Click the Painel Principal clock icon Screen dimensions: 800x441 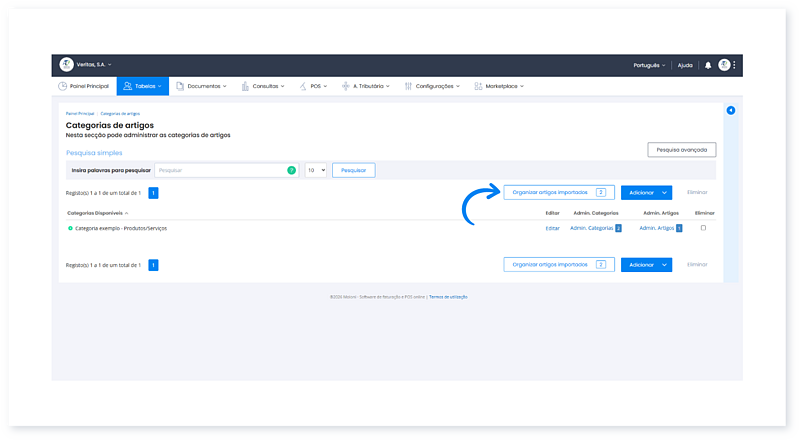tap(63, 86)
